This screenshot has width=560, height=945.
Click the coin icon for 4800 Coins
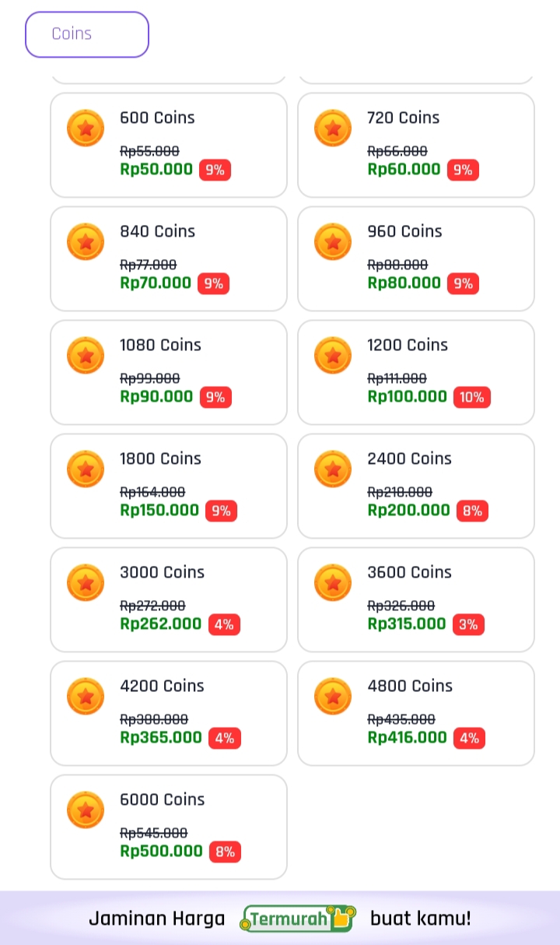point(333,697)
